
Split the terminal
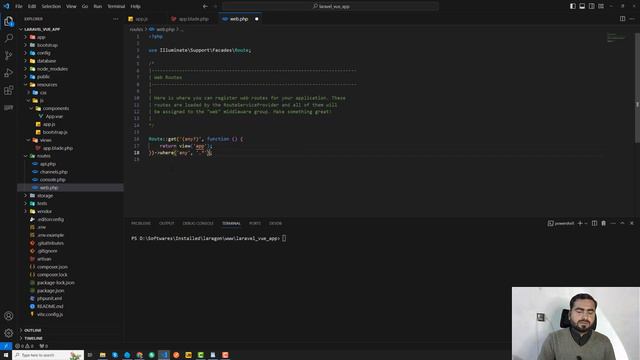click(x=594, y=223)
